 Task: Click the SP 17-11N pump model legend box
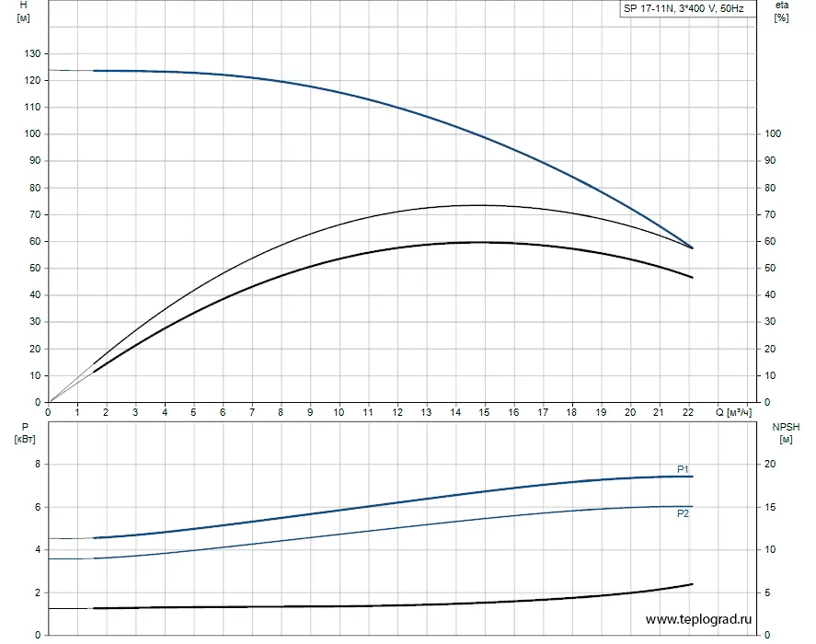684,8
